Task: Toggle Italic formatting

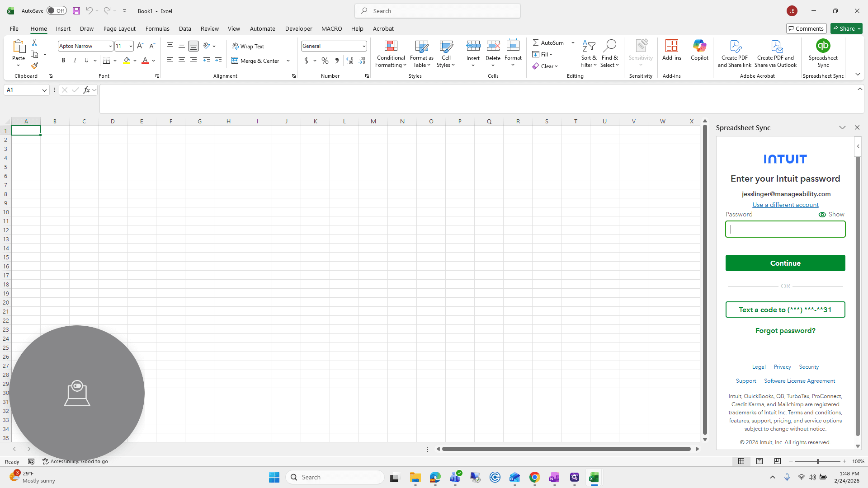Action: [x=75, y=61]
